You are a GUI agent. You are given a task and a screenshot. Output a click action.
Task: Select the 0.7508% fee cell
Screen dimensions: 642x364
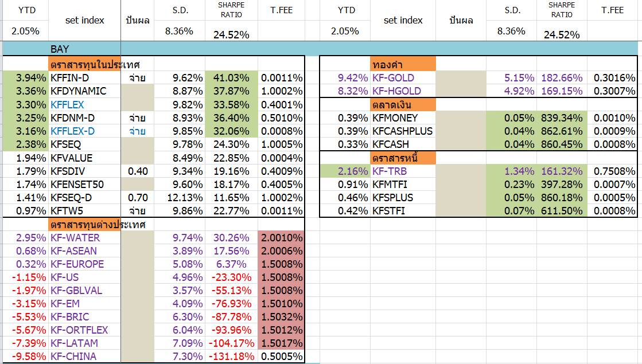(612, 171)
